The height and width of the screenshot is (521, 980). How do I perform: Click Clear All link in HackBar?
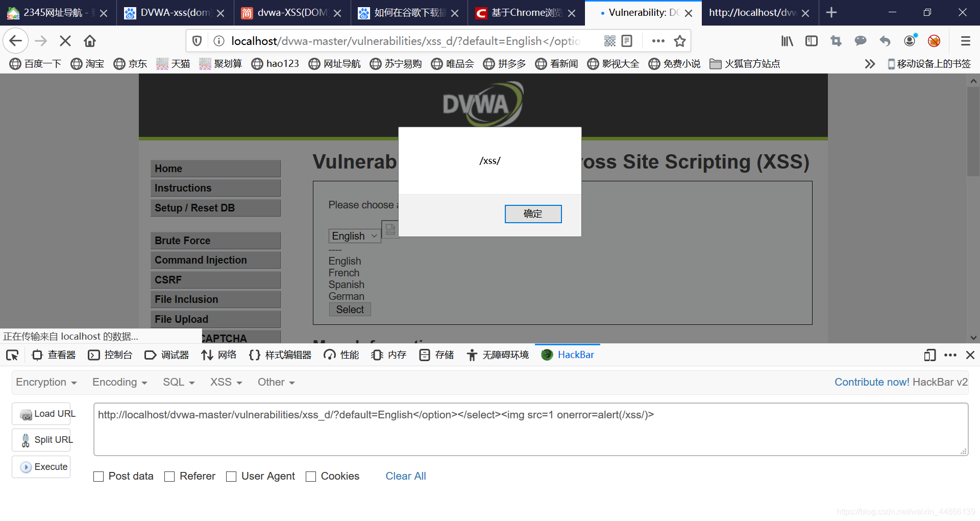click(x=405, y=476)
